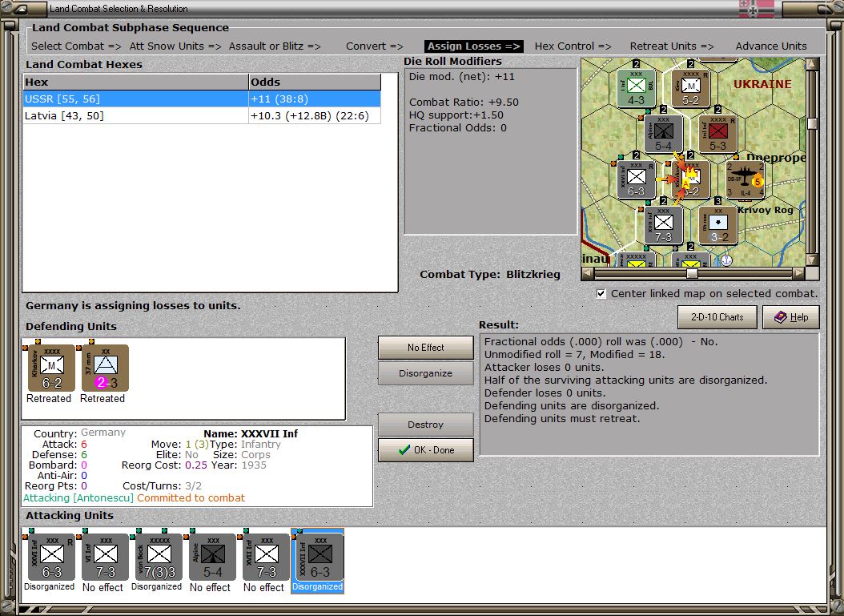Screen dimensions: 844x616
Task: Select the 37 mm anti-air defending unit
Action: [105, 368]
